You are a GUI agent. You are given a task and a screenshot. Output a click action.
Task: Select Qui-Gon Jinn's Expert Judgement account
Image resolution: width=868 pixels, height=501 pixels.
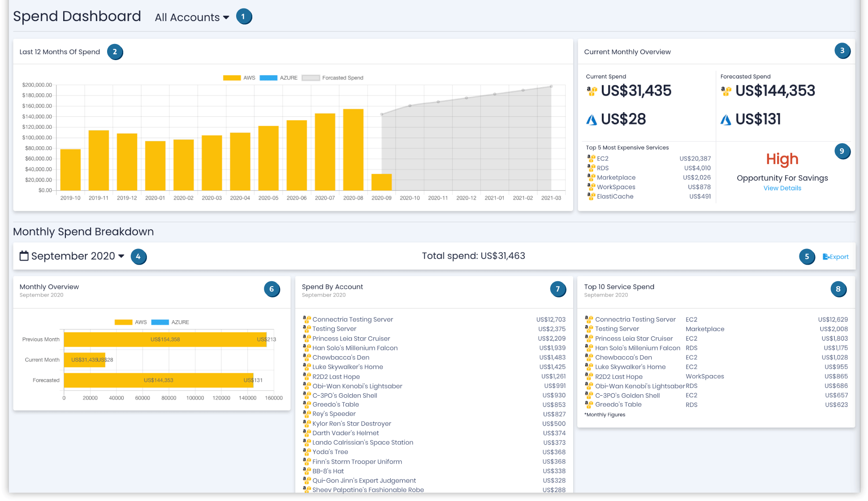(x=434, y=480)
